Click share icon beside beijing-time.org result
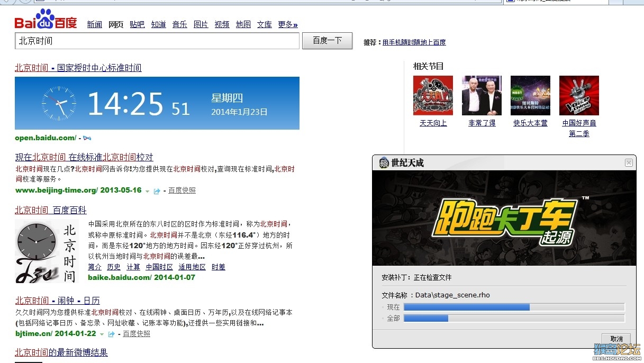This screenshot has width=644, height=363. tap(157, 190)
